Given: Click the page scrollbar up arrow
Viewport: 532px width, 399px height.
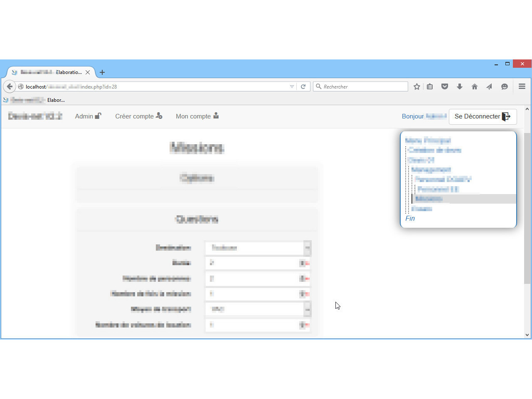Looking at the screenshot, I should 527,109.
